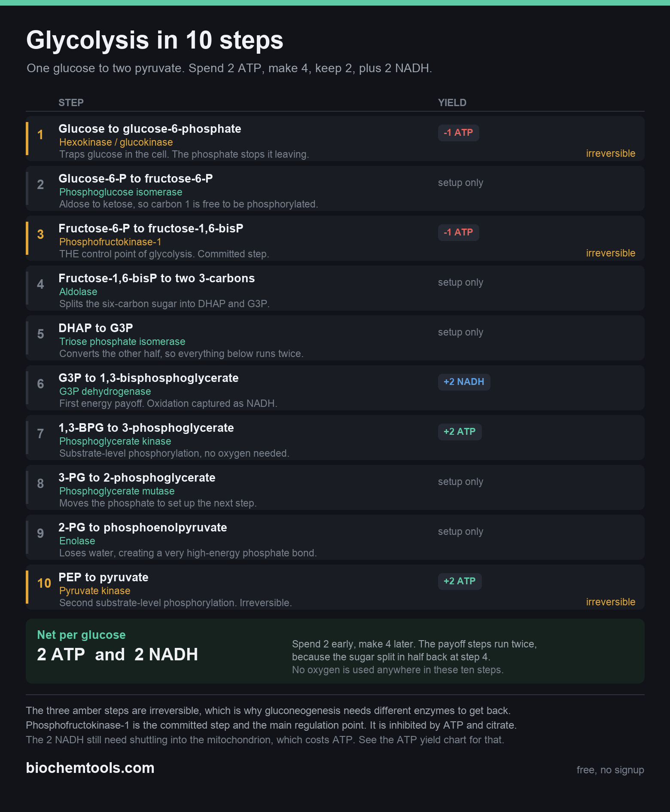
Task: Select the STEP column header
Action: [71, 103]
